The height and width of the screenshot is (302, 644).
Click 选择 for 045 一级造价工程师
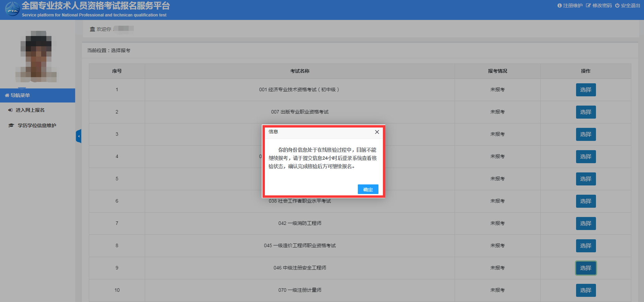click(x=585, y=246)
